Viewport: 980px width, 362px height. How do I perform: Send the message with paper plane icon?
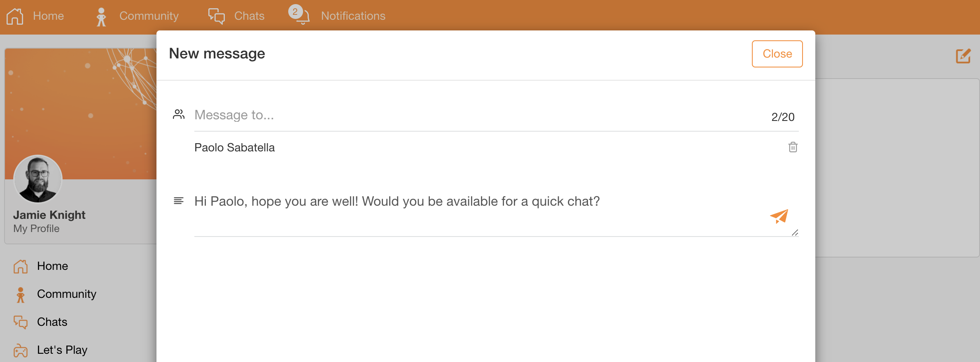tap(779, 216)
